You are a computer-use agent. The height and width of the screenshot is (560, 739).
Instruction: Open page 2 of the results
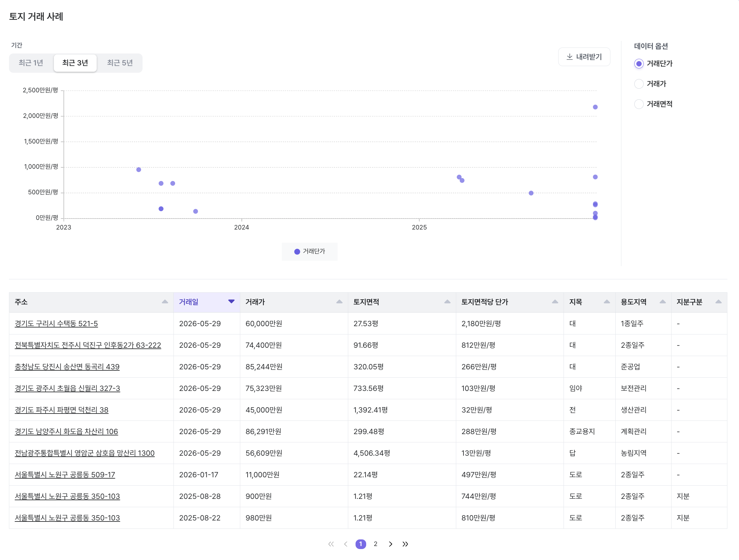(x=375, y=544)
